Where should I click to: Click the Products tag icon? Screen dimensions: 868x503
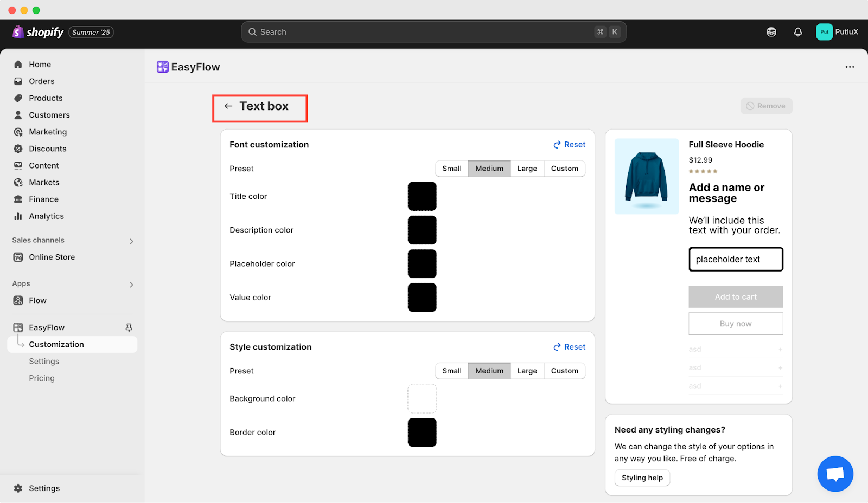[x=18, y=98]
